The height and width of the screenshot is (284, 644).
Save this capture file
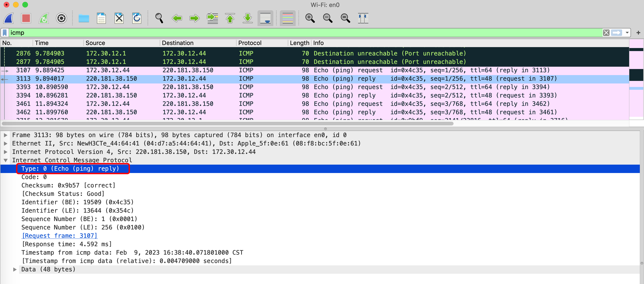(x=101, y=18)
